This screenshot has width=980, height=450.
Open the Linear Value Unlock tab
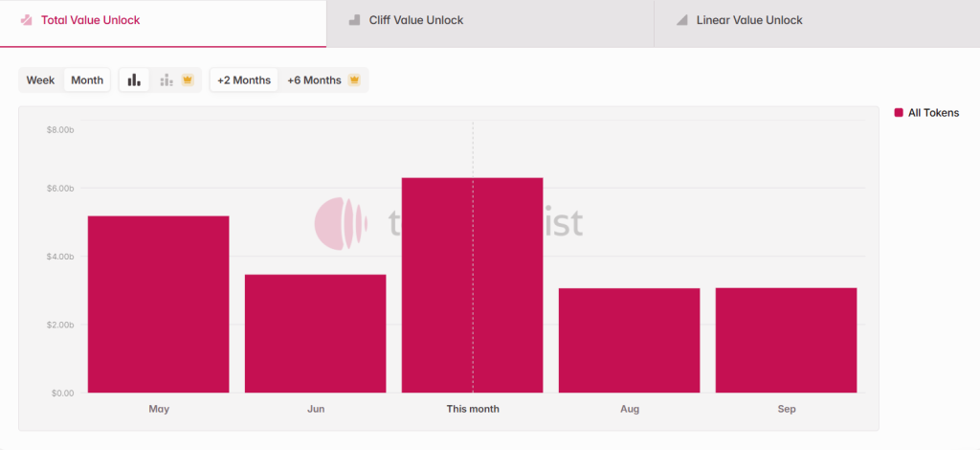pos(749,20)
